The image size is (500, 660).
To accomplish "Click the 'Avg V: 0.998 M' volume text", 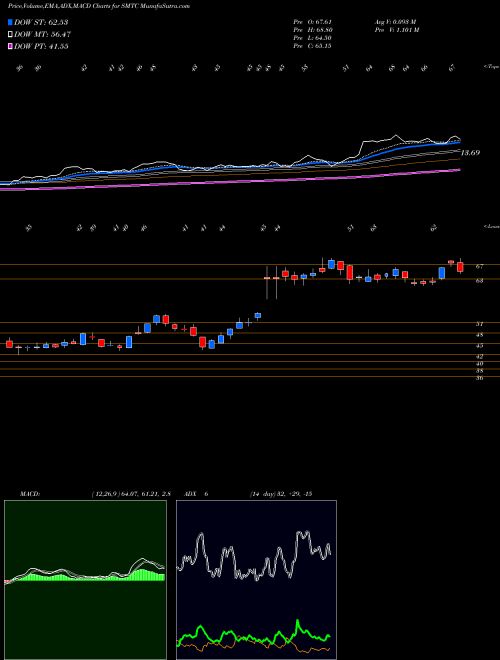I will (395, 22).
